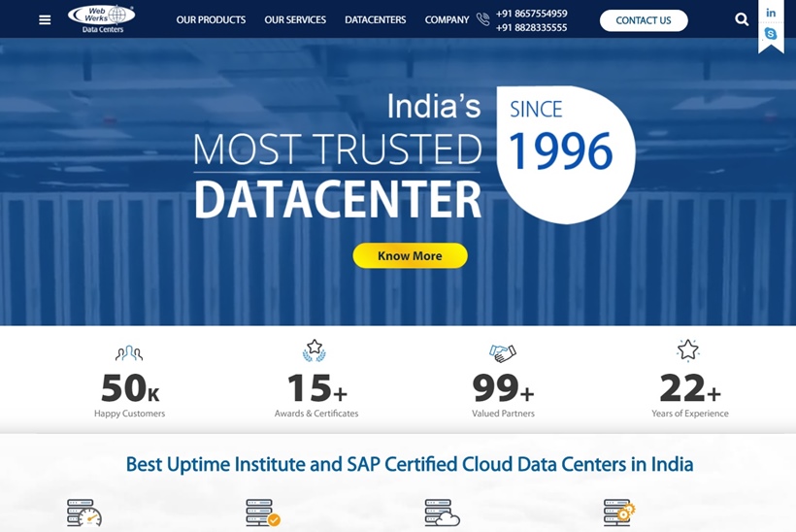
Task: Open the hamburger menu icon
Action: click(45, 19)
